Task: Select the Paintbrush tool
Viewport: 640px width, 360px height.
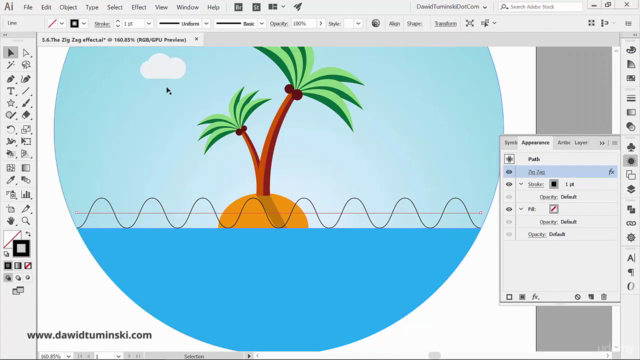Action: tap(26, 103)
